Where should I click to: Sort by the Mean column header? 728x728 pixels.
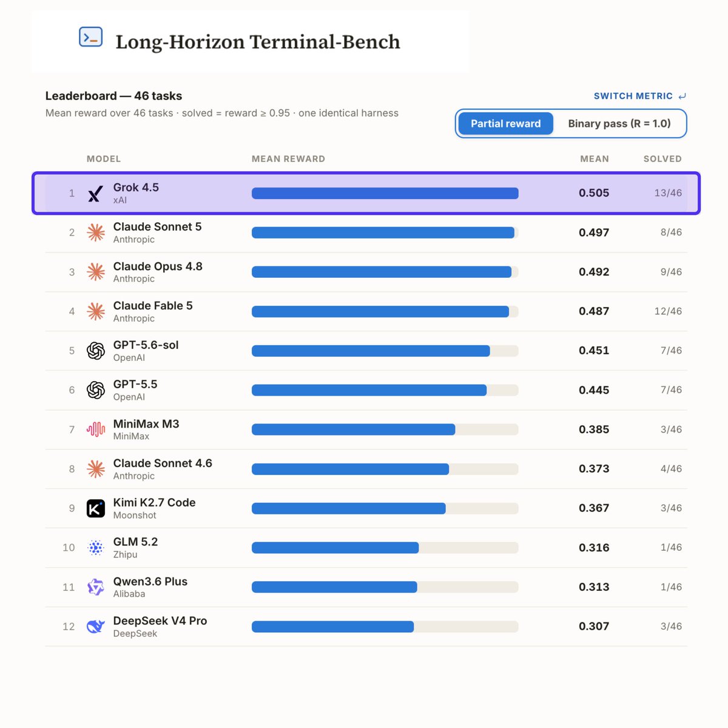point(595,159)
